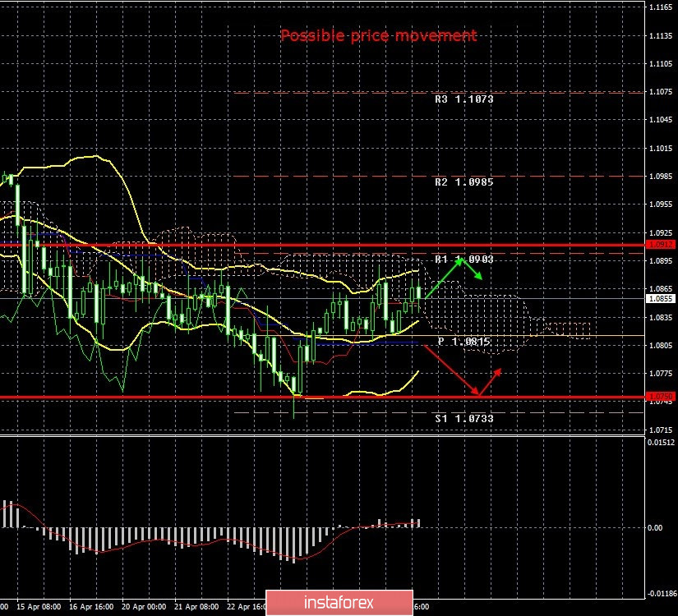
Task: Click the R1 1.0903 resistance label
Action: (x=464, y=259)
